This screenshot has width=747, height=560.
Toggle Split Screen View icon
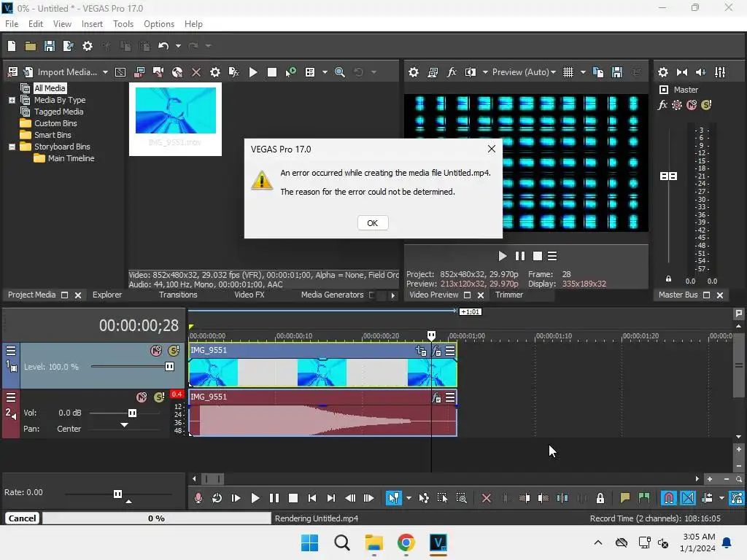coord(471,72)
